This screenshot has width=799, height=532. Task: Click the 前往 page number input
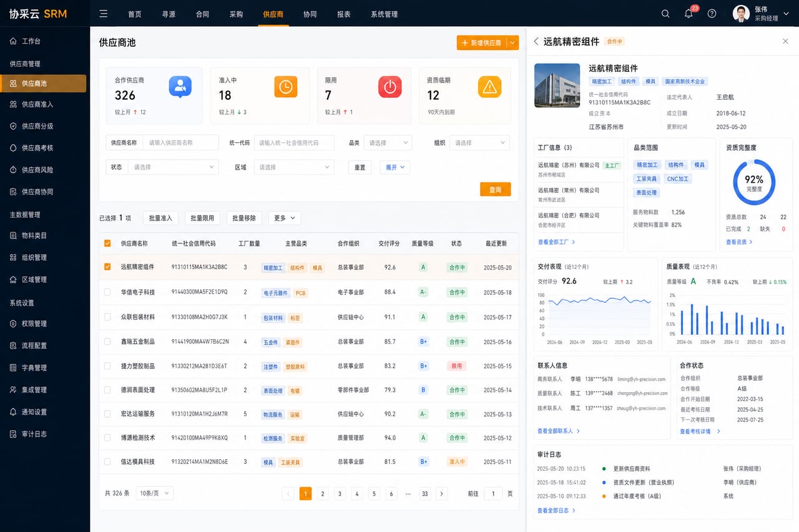[x=493, y=493]
